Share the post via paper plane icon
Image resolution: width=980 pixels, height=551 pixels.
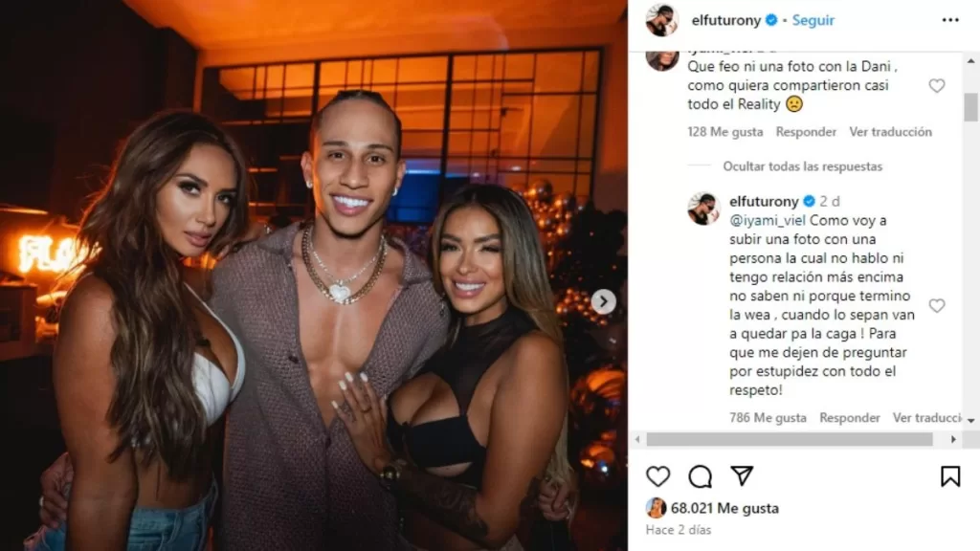(742, 476)
